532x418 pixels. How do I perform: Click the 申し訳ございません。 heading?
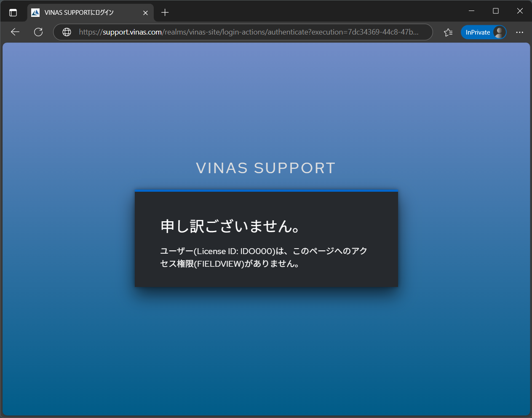point(230,226)
